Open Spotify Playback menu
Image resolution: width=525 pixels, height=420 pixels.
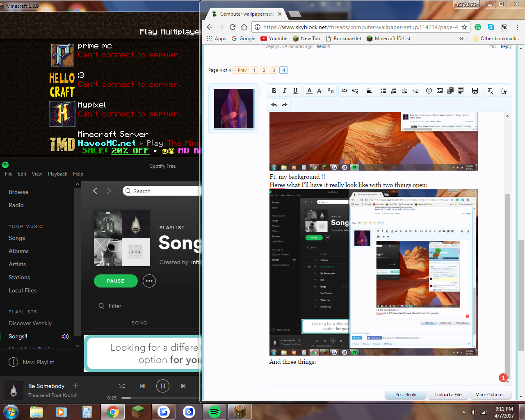[x=57, y=174]
